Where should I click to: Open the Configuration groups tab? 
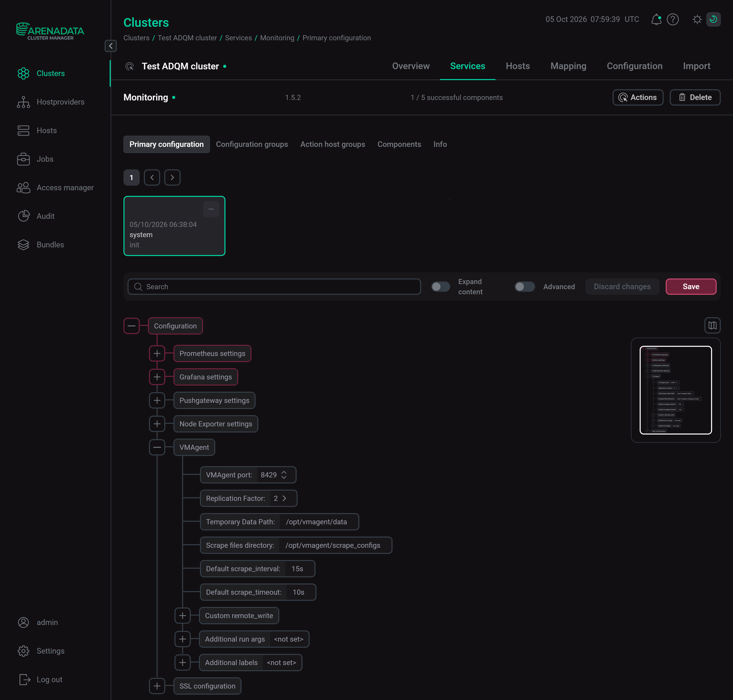(x=252, y=144)
